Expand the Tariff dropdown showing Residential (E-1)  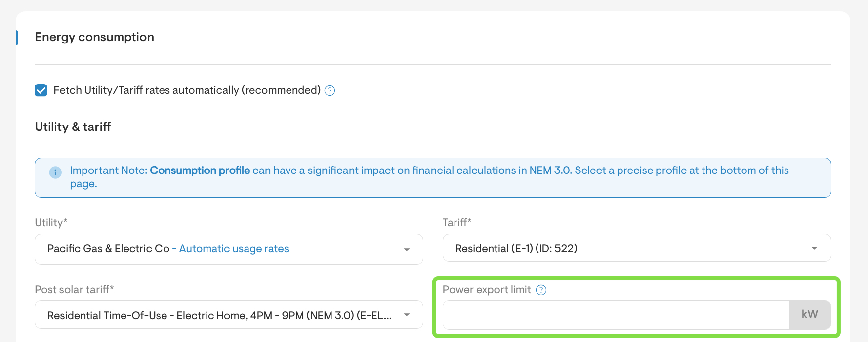click(x=627, y=248)
